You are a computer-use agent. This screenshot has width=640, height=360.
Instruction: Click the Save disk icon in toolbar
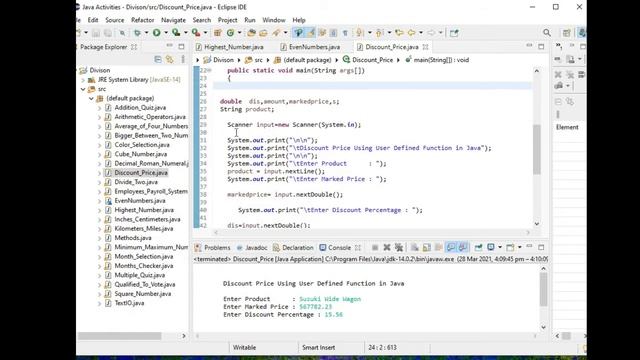point(96,33)
